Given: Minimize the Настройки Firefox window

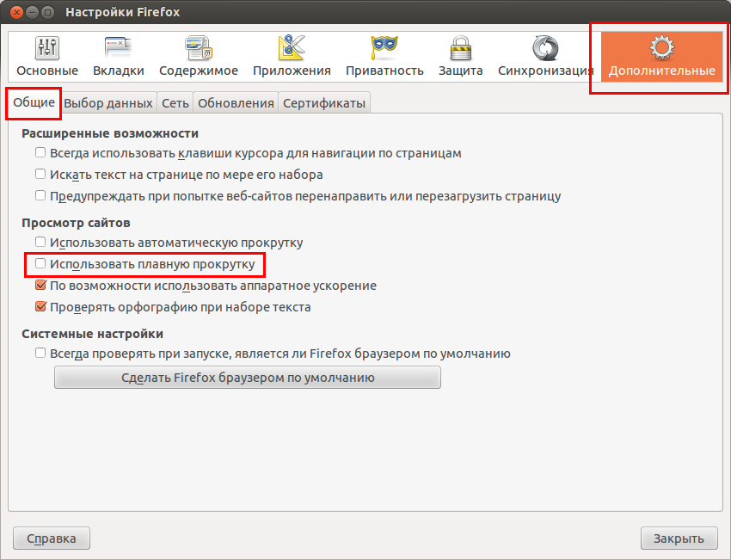Looking at the screenshot, I should tap(32, 12).
